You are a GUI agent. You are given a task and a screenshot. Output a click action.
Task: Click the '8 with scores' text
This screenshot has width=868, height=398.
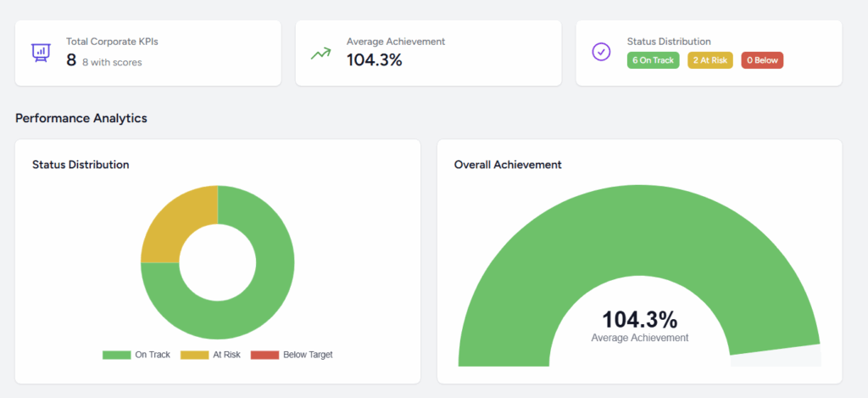point(112,62)
